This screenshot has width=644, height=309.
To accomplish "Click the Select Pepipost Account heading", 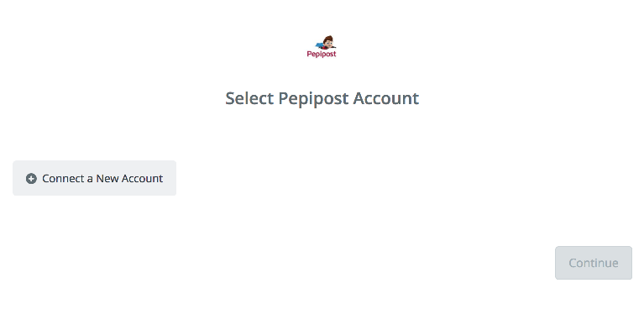I will click(x=322, y=98).
